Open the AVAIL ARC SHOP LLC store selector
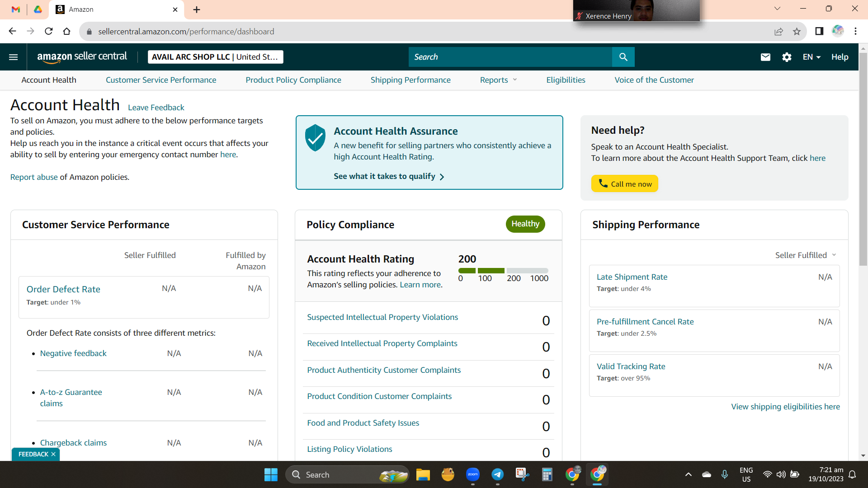 click(x=216, y=57)
